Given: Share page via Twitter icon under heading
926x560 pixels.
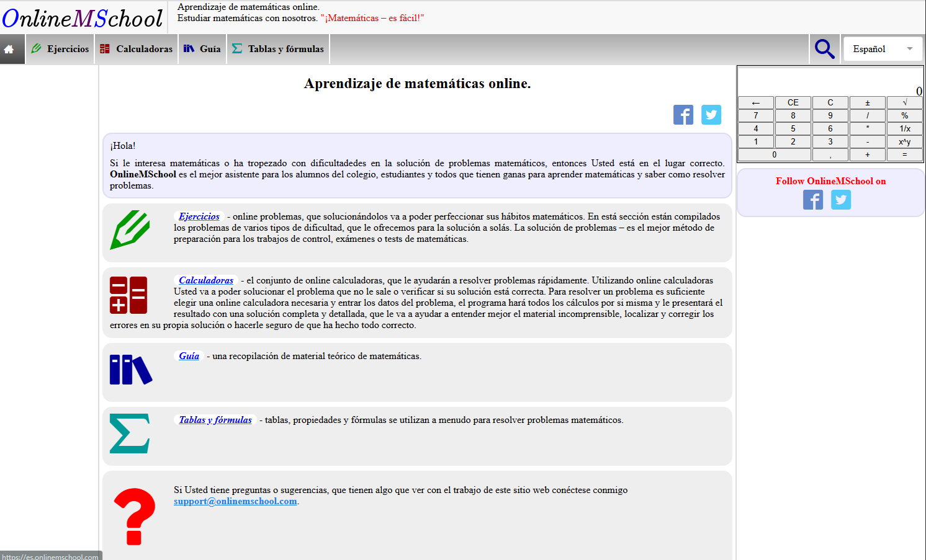Looking at the screenshot, I should (711, 115).
